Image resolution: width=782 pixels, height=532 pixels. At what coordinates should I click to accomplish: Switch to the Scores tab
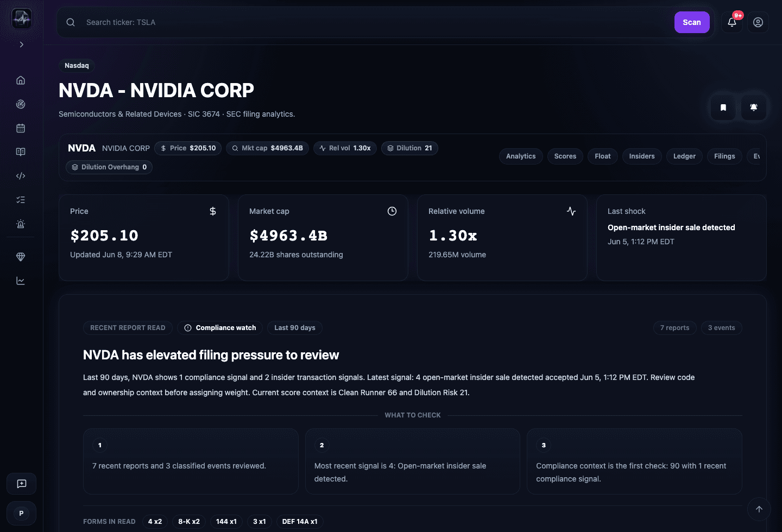click(565, 156)
